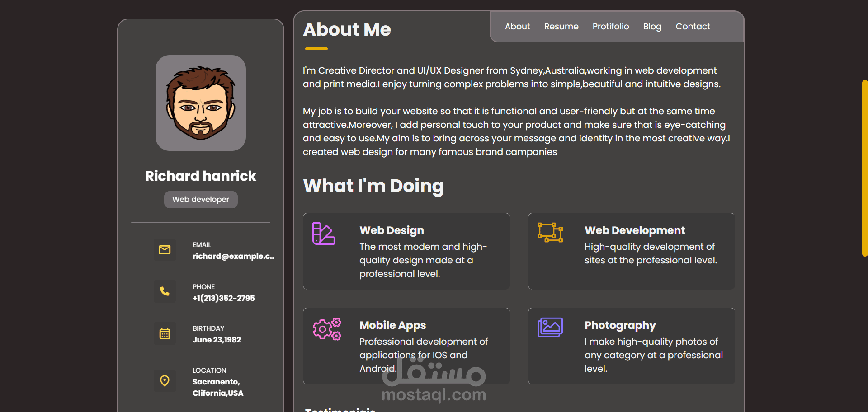This screenshot has height=412, width=868.
Task: Go to the Blog tab
Action: tap(652, 27)
